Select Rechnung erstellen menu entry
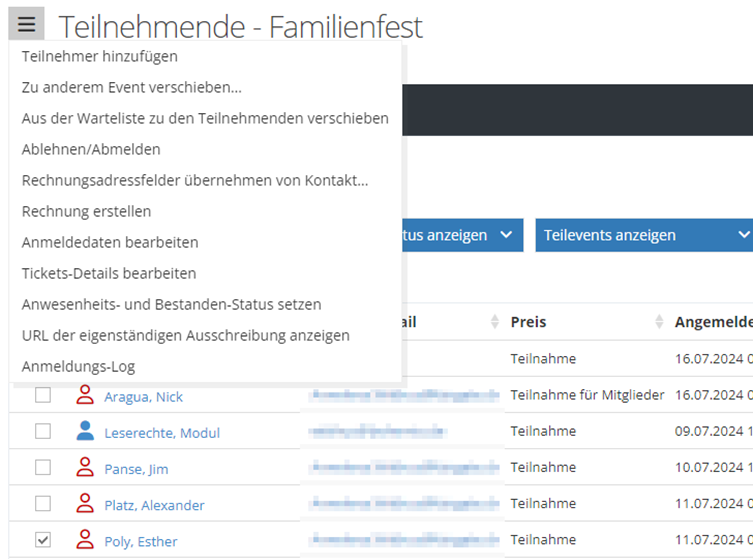Viewport: 753px width, 559px height. click(87, 211)
